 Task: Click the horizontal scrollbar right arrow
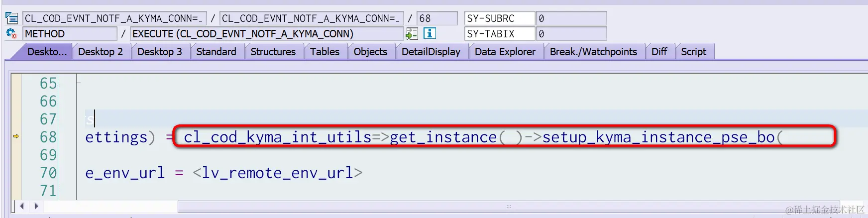click(x=36, y=206)
